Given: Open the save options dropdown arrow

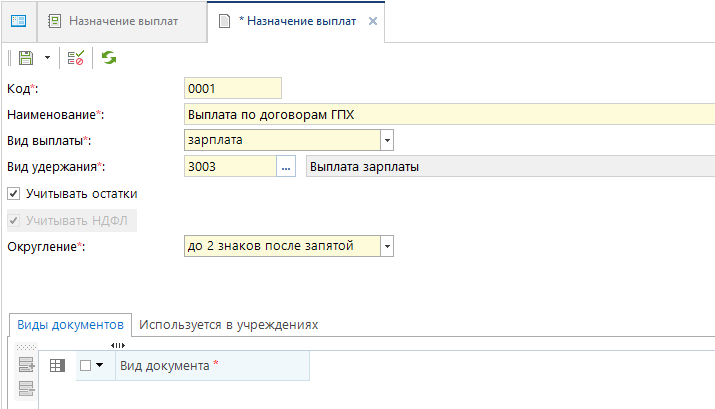Looking at the screenshot, I should pyautogui.click(x=47, y=58).
